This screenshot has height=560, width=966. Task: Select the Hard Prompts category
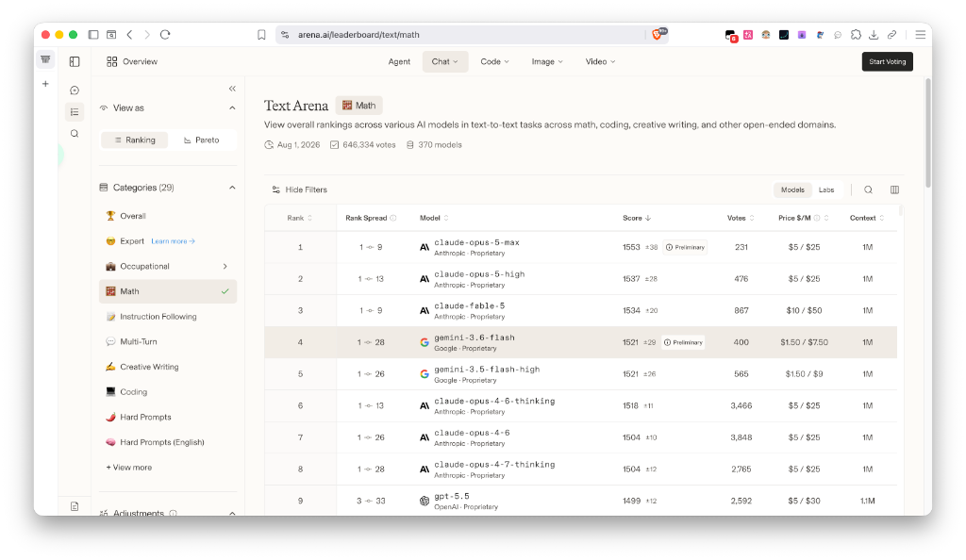[x=168, y=417]
